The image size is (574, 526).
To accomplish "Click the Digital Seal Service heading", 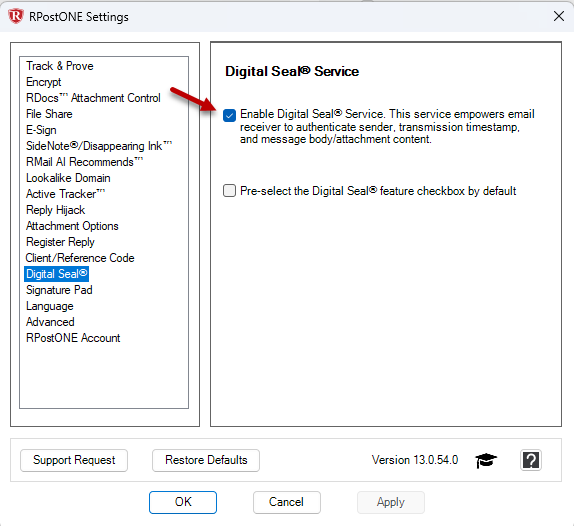I will pyautogui.click(x=292, y=71).
